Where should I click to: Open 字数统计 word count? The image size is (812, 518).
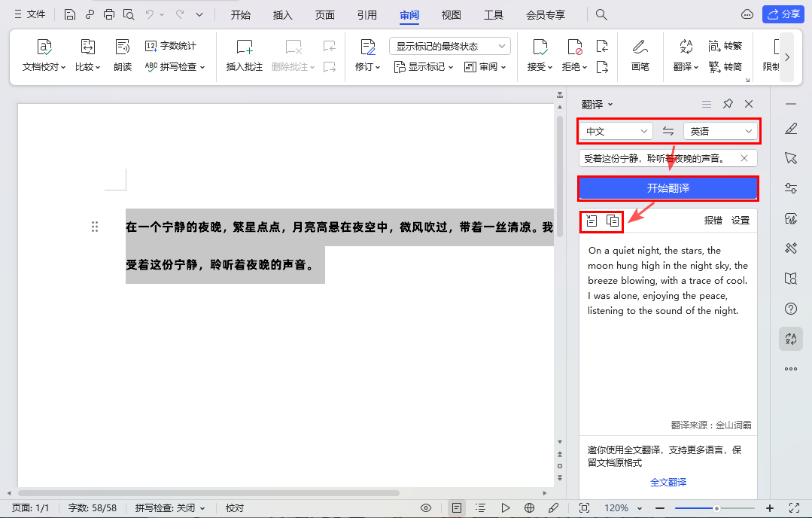[171, 46]
